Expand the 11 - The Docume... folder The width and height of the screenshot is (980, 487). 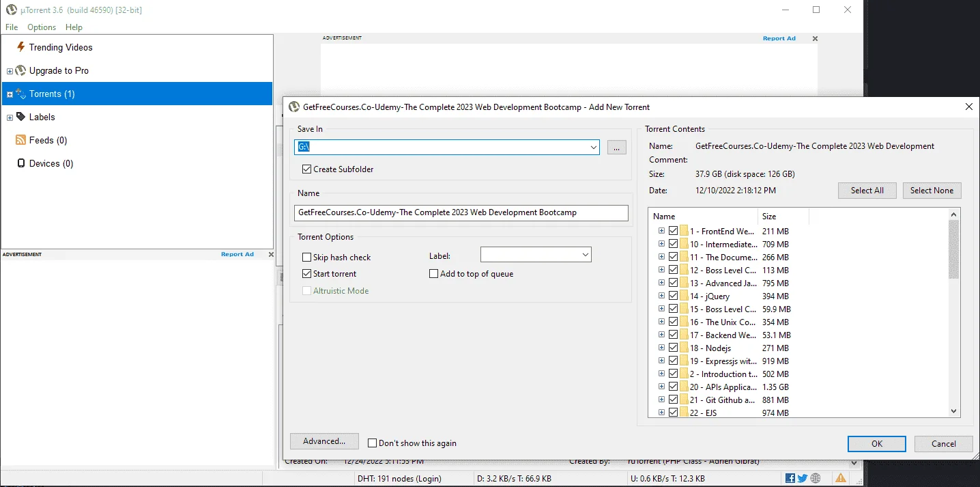(661, 257)
